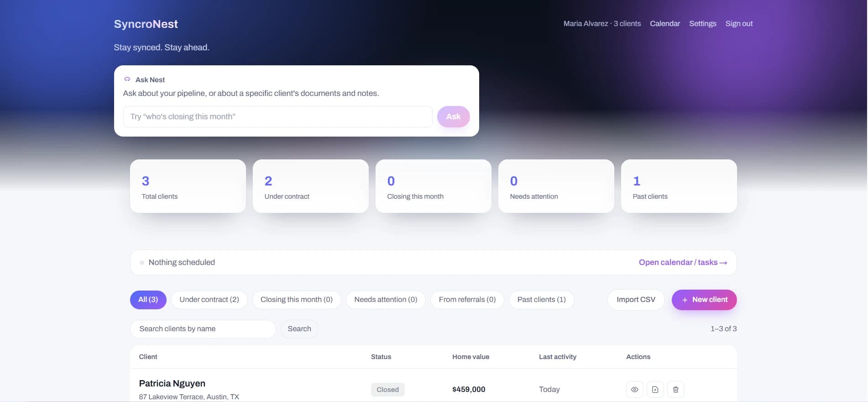Open the Under contract stat card
The height and width of the screenshot is (402, 868).
point(310,186)
